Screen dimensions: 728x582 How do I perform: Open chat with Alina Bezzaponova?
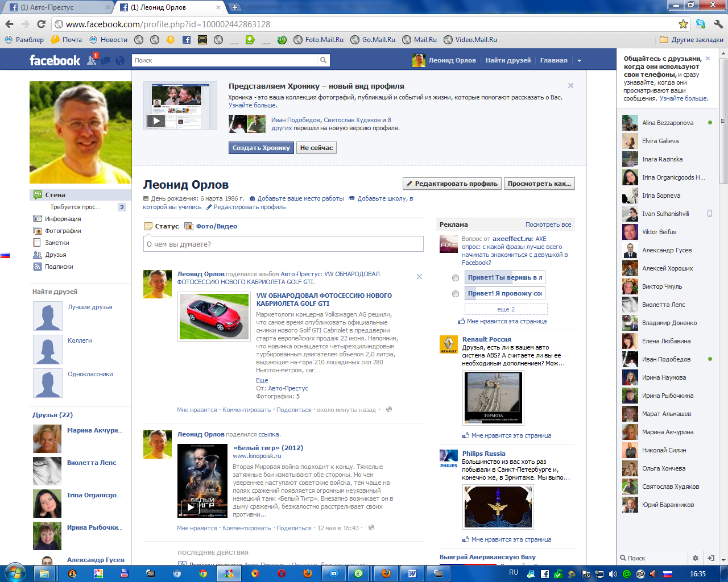tap(667, 123)
